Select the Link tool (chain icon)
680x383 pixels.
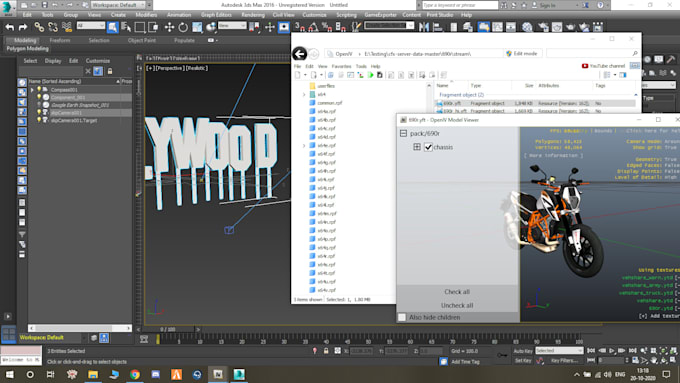click(39, 27)
